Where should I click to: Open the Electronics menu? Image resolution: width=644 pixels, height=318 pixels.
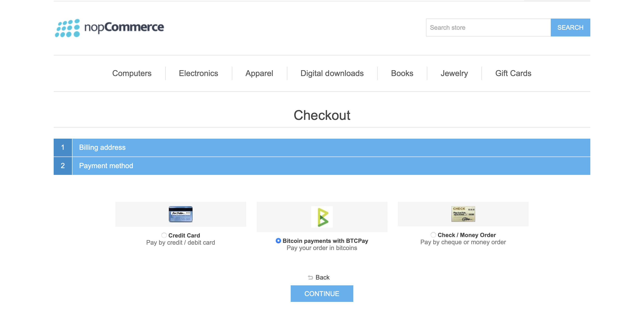[x=199, y=73]
